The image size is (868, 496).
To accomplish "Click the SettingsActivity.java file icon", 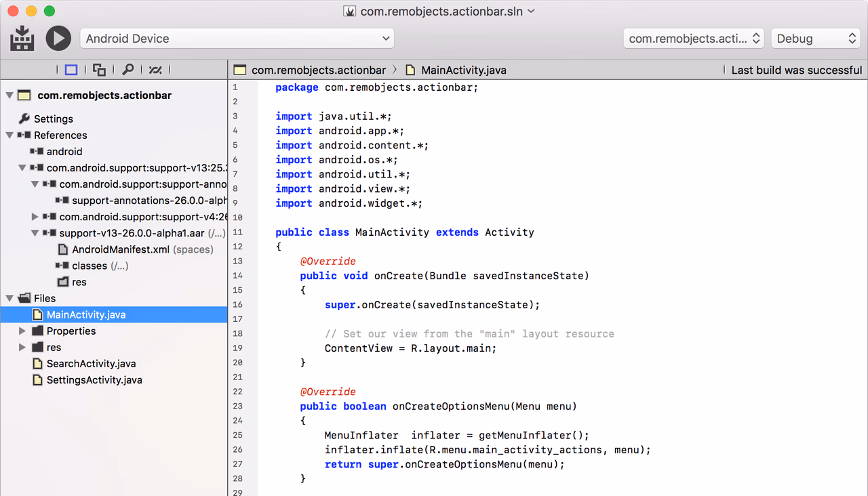I will [38, 380].
